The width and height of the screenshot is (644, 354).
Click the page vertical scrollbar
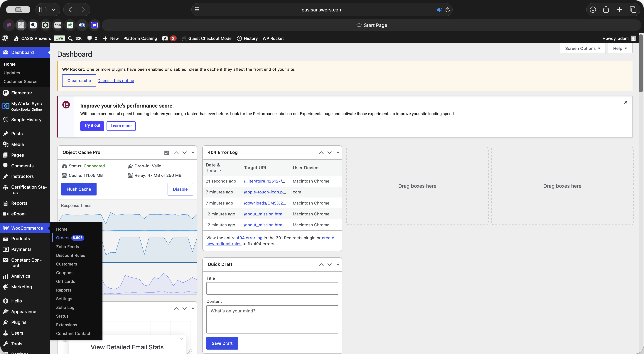point(641,63)
